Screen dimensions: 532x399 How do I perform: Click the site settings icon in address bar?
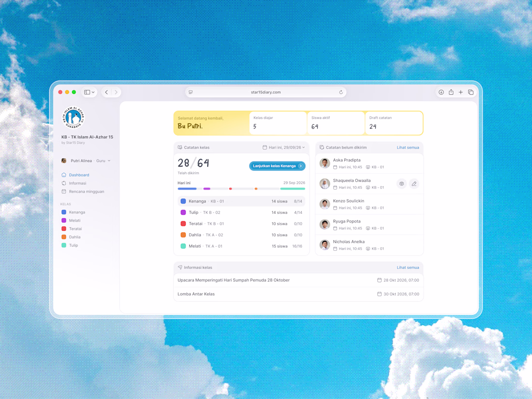[x=191, y=92]
